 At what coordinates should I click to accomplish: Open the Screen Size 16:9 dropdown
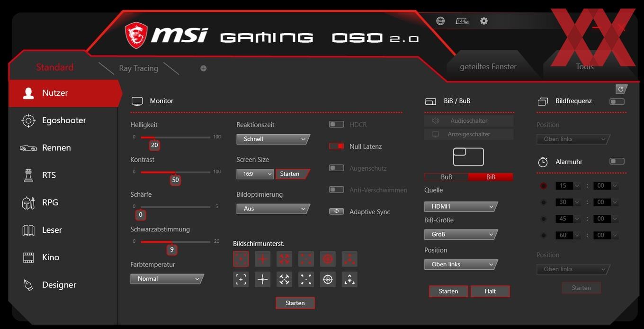(255, 174)
